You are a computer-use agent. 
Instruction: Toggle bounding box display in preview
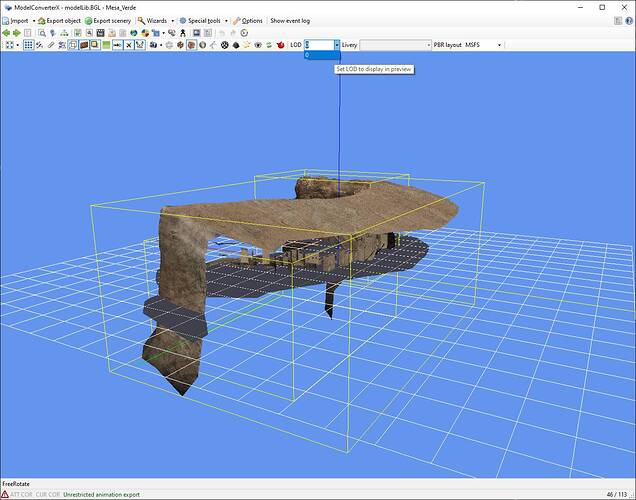[73, 45]
